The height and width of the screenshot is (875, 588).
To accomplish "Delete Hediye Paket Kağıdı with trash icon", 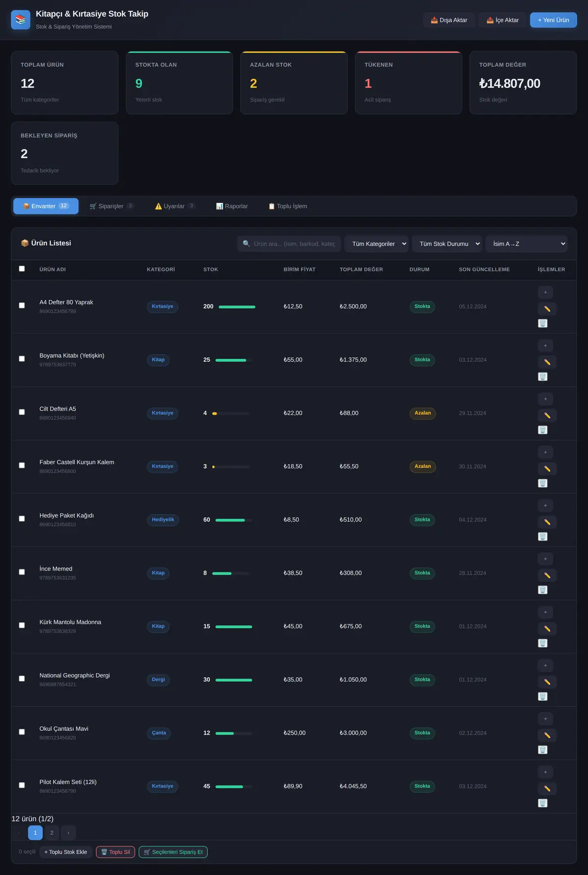I will (x=543, y=536).
